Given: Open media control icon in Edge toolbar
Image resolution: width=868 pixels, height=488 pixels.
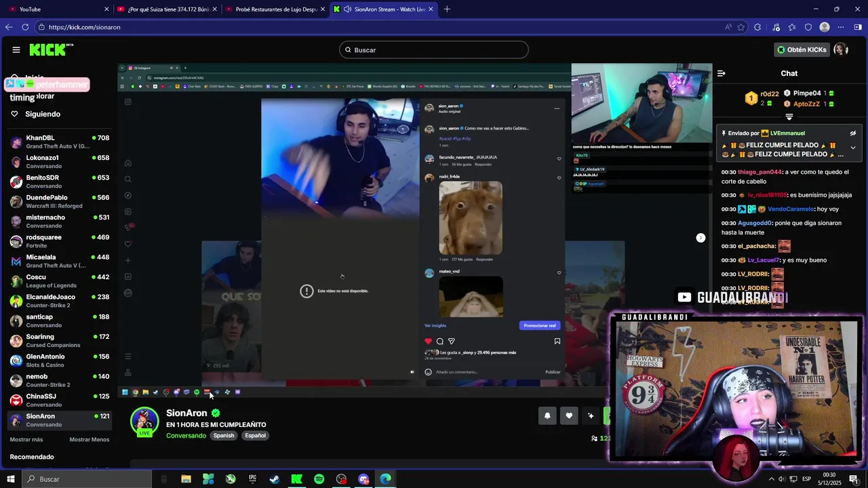Looking at the screenshot, I should coord(775,27).
